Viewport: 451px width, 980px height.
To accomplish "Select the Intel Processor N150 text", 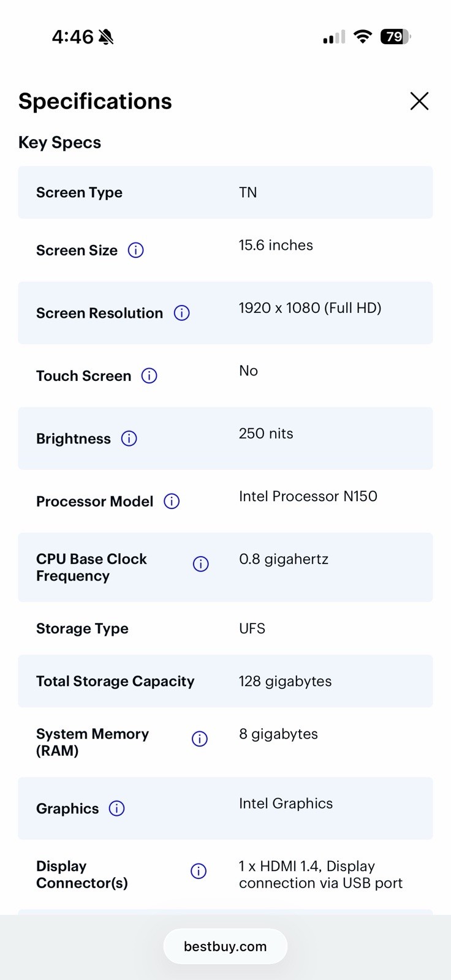I will (x=308, y=496).
